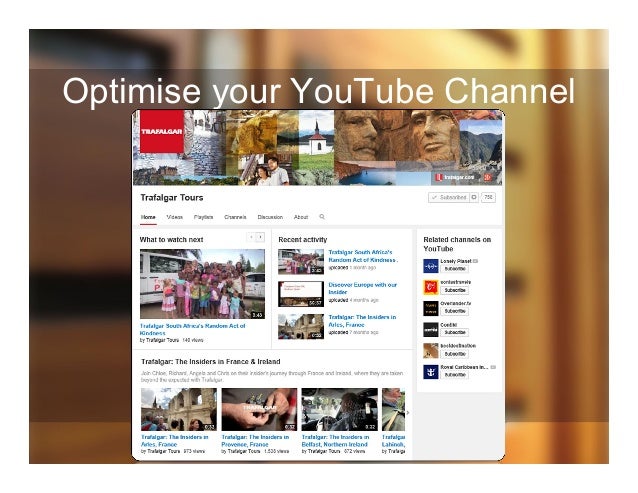The height and width of the screenshot is (493, 638).
Task: Select the Home tab
Action: [148, 217]
